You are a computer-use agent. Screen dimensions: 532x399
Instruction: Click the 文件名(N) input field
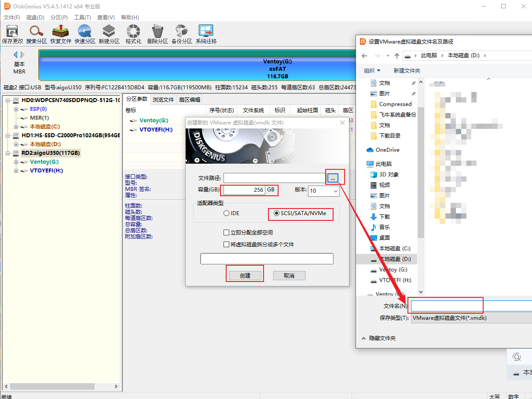coord(471,306)
